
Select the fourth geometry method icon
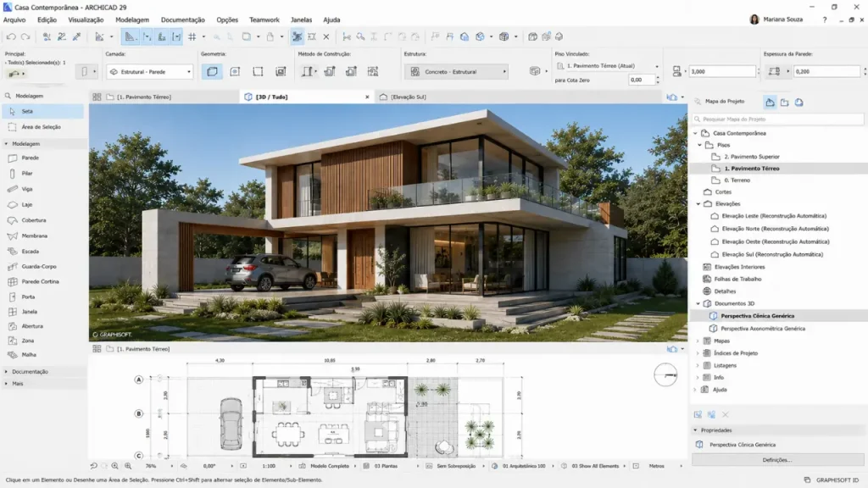[x=281, y=71]
